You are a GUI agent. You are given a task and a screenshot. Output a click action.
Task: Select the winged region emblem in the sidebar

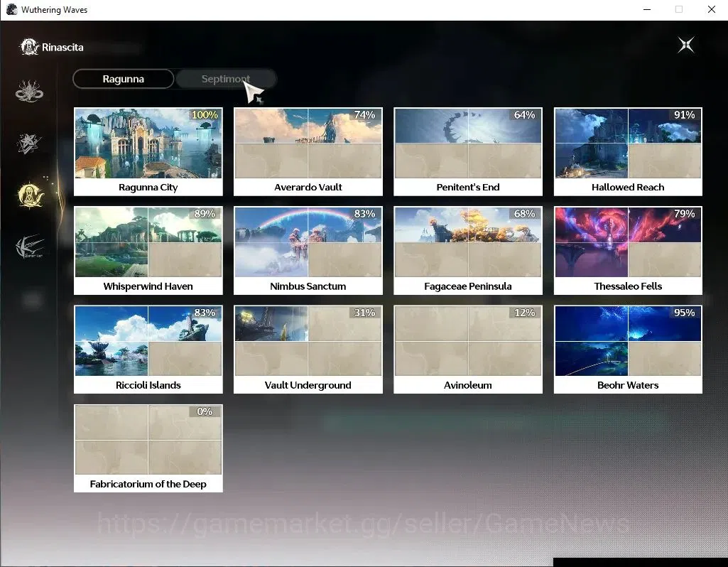click(x=30, y=246)
